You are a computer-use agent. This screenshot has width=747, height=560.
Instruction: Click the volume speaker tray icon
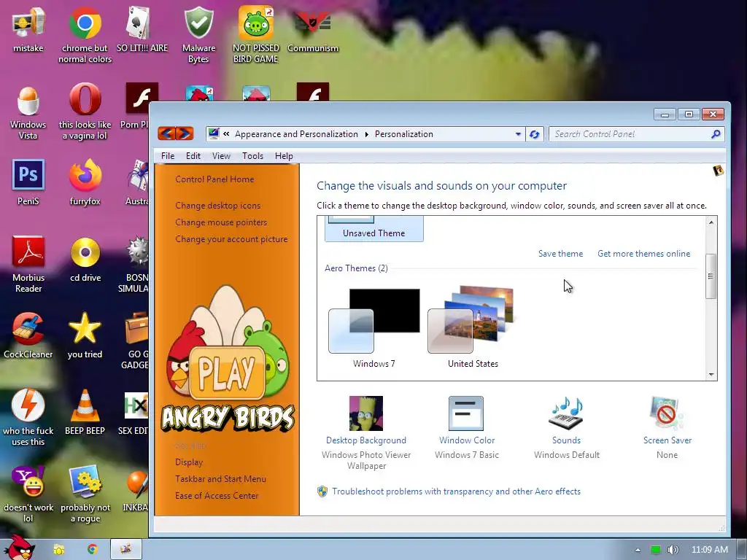coord(673,550)
